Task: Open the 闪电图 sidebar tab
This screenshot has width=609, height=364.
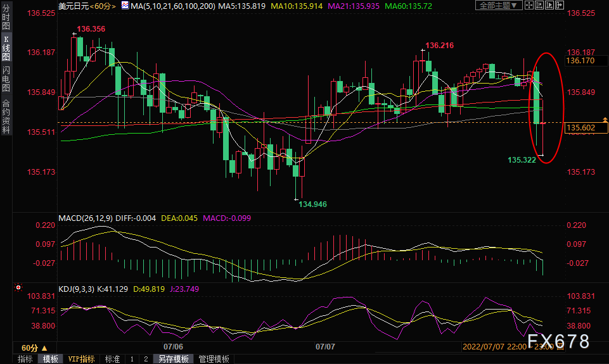Action: 6,78
